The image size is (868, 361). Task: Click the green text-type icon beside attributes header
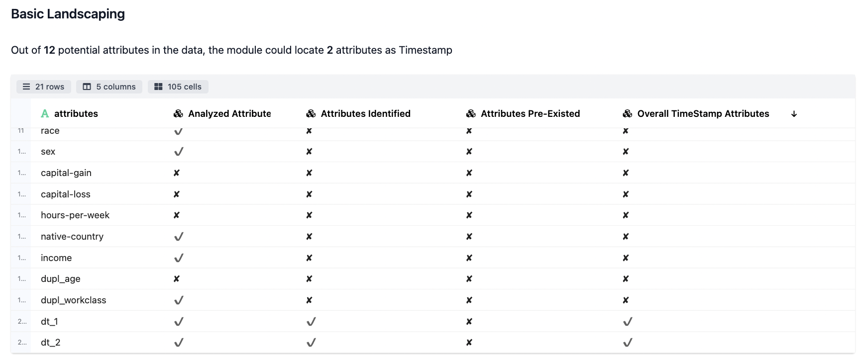pos(45,113)
